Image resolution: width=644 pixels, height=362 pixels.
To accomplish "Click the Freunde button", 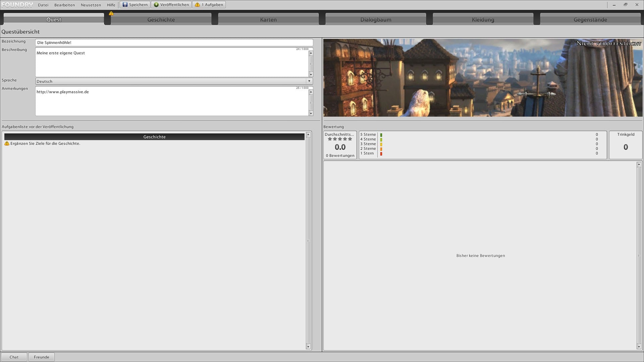I will pos(42,357).
